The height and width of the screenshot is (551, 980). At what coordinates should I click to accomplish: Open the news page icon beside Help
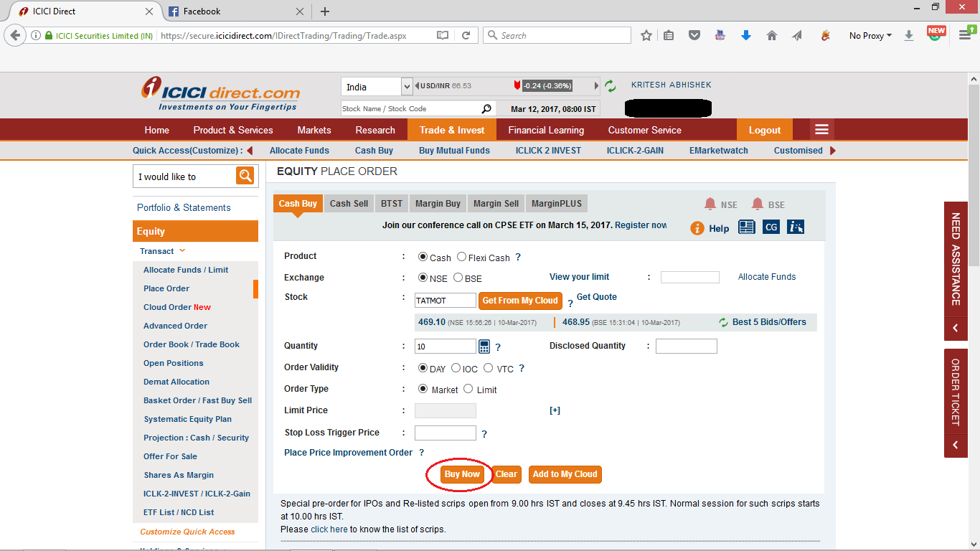[x=747, y=227]
